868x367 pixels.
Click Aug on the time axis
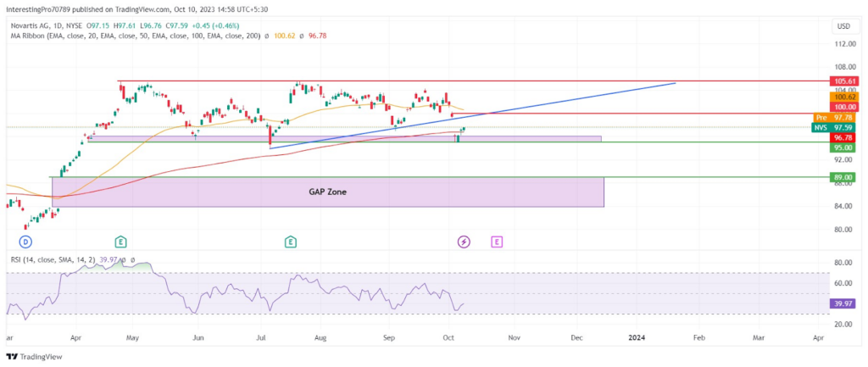click(x=322, y=336)
